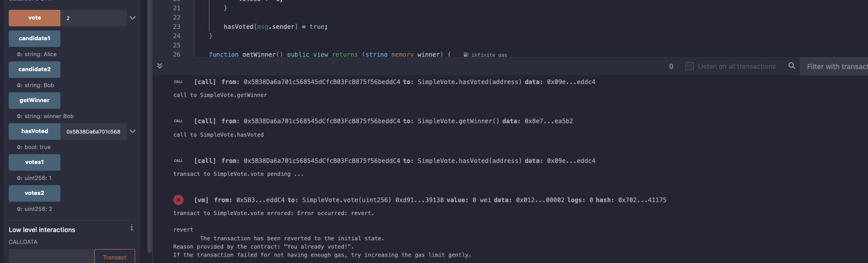Enable Listen on all transactions checkbox
The width and height of the screenshot is (868, 263).
(x=689, y=66)
